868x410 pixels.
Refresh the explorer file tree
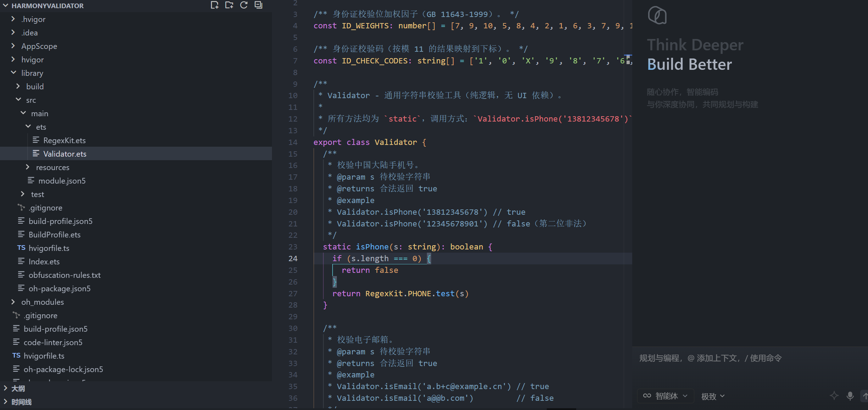click(244, 5)
